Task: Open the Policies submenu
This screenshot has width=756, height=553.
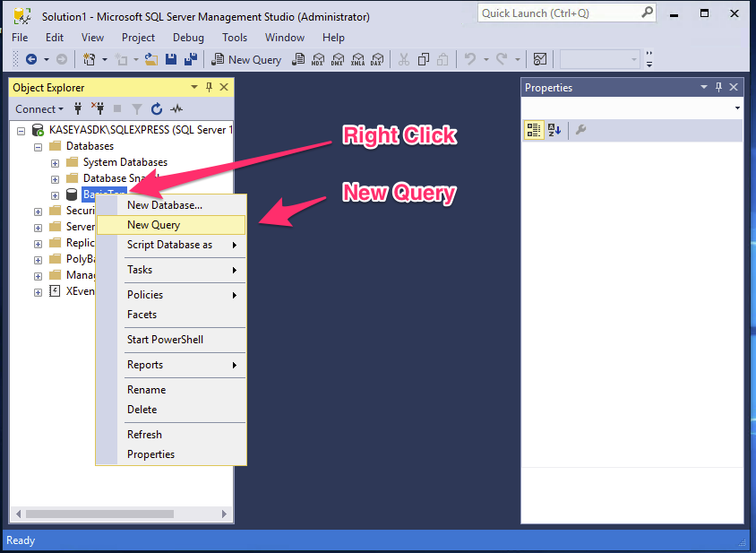Action: (x=171, y=295)
